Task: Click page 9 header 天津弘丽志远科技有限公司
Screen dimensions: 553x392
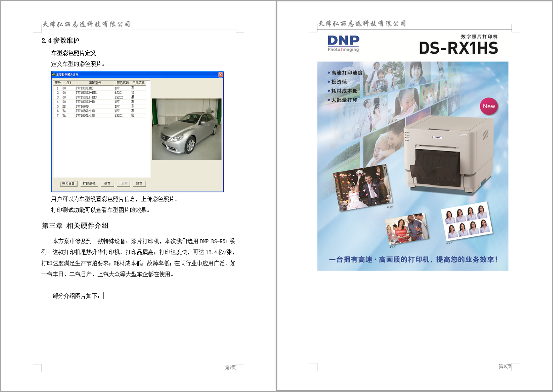Action: coord(86,24)
